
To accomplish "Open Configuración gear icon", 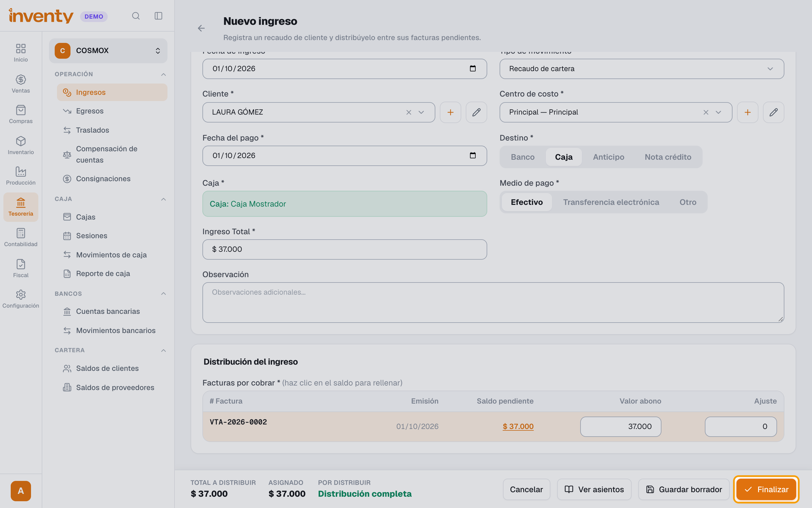I will click(21, 299).
